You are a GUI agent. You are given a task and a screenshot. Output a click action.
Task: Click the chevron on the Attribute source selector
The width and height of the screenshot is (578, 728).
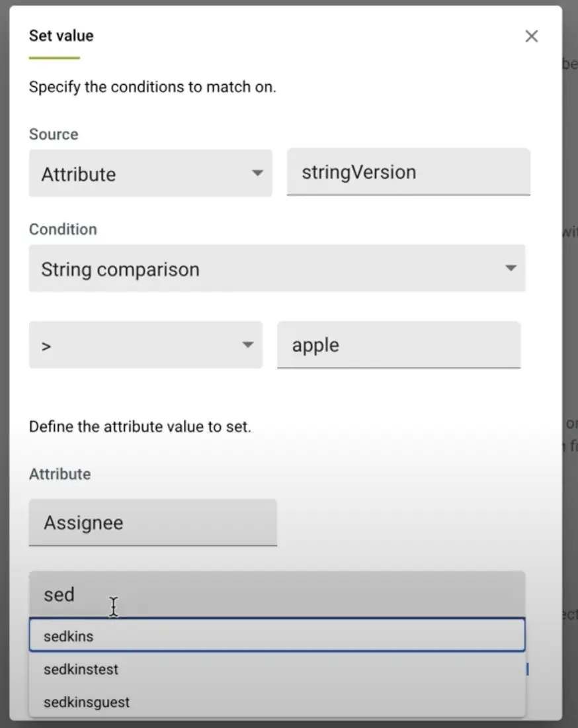coord(257,173)
